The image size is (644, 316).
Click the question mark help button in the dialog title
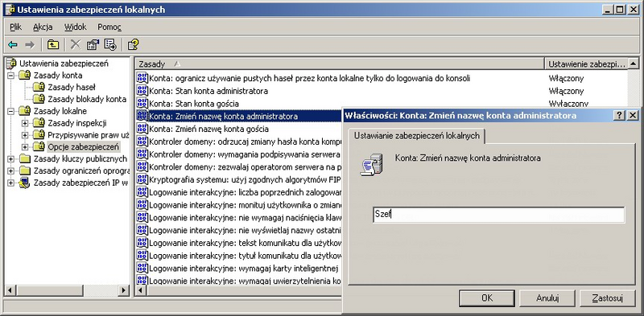pyautogui.click(x=619, y=116)
